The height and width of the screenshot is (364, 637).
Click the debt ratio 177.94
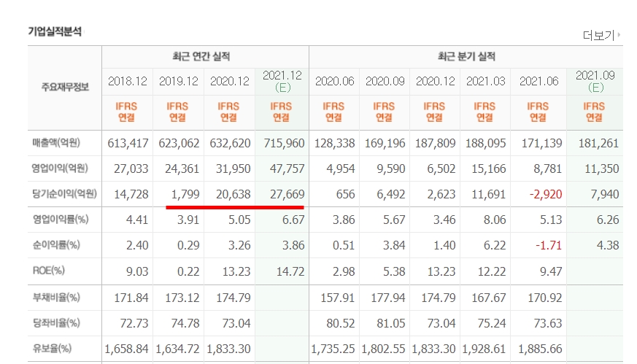coord(388,298)
